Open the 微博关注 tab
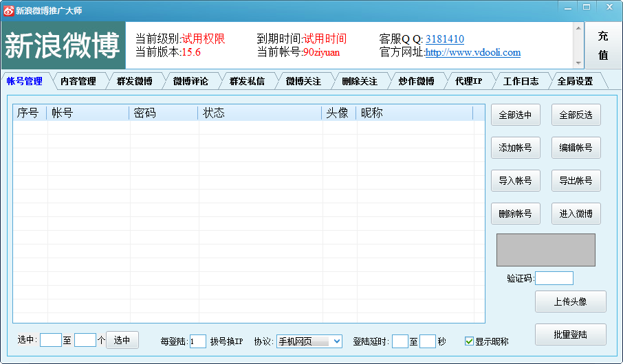Image resolution: width=623 pixels, height=364 pixels. pyautogui.click(x=303, y=81)
